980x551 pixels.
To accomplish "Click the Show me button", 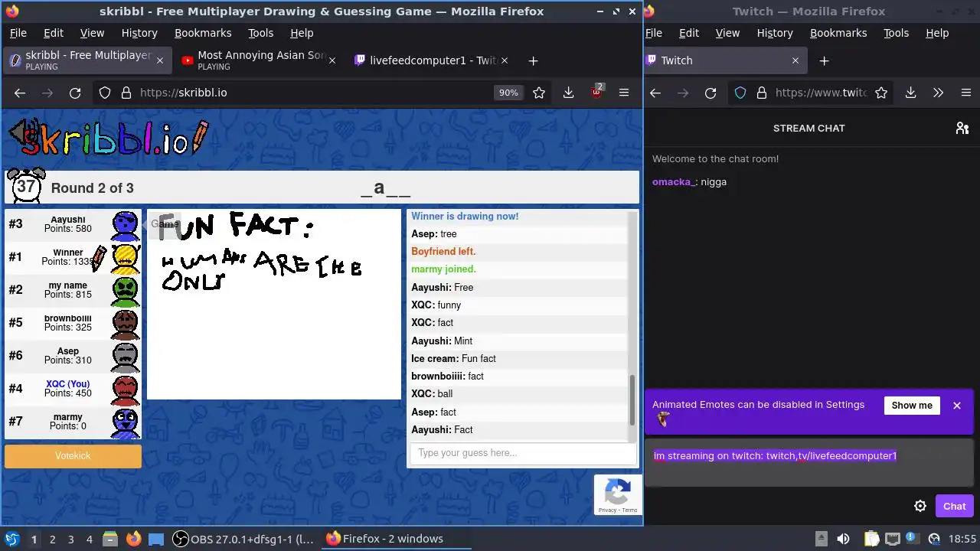I will coord(912,406).
